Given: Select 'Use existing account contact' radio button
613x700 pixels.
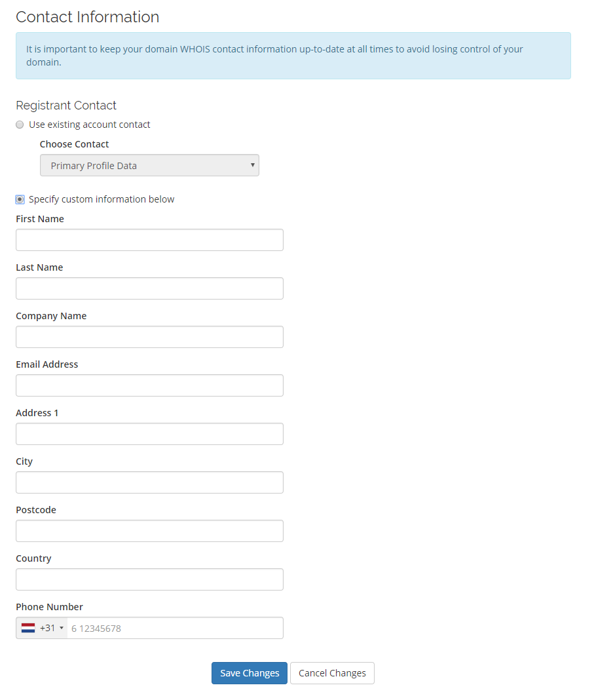Looking at the screenshot, I should click(20, 125).
